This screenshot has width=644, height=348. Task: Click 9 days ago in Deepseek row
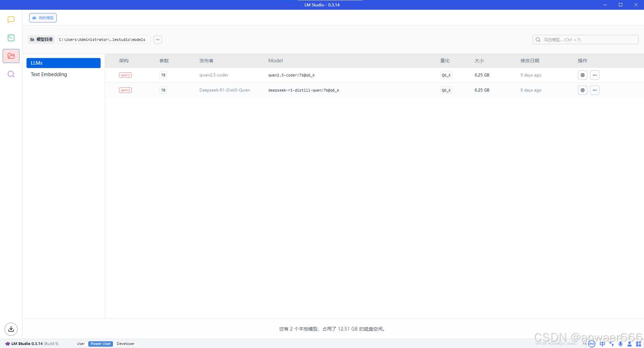tap(531, 90)
